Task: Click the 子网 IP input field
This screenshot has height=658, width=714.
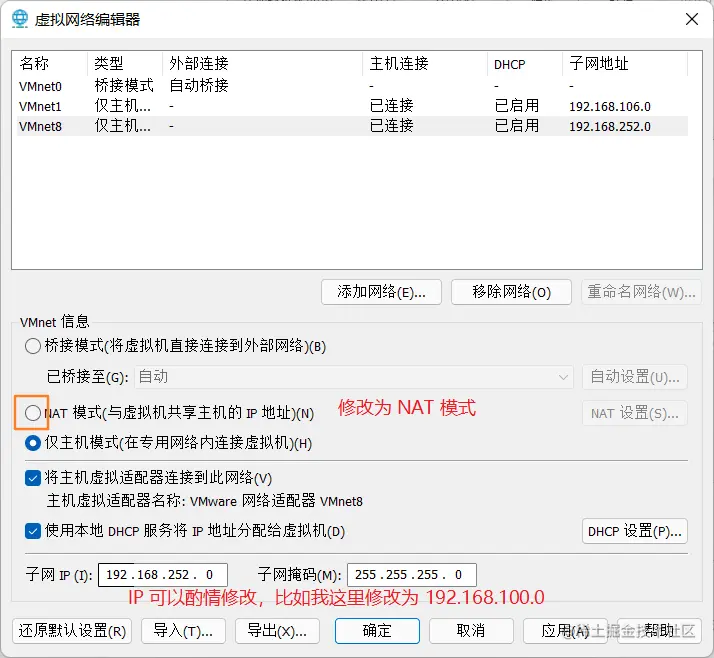Action: coord(163,575)
